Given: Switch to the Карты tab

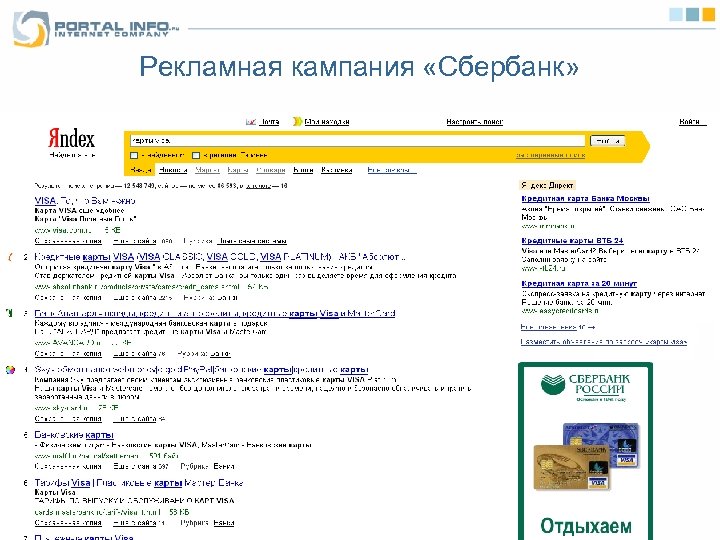Looking at the screenshot, I should point(238,170).
